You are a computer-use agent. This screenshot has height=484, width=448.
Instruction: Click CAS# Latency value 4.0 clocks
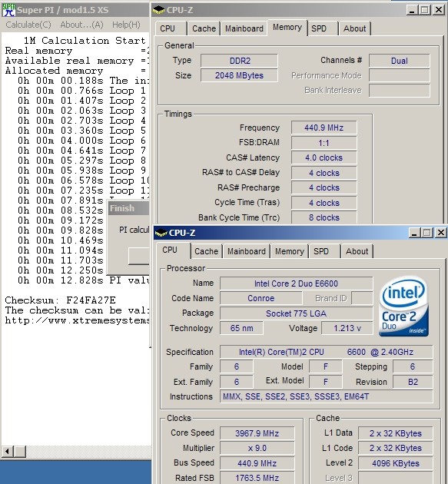pyautogui.click(x=324, y=157)
